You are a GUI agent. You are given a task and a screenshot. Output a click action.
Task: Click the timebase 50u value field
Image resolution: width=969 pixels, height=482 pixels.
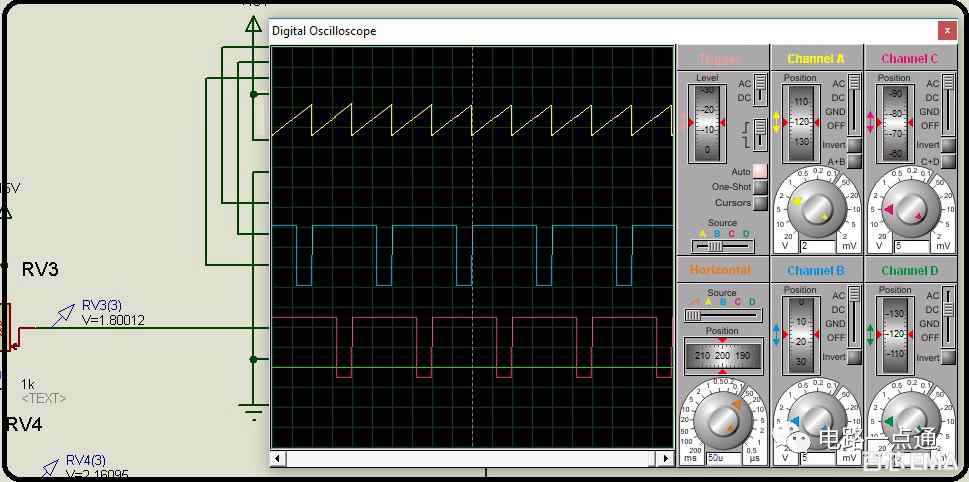(x=724, y=459)
